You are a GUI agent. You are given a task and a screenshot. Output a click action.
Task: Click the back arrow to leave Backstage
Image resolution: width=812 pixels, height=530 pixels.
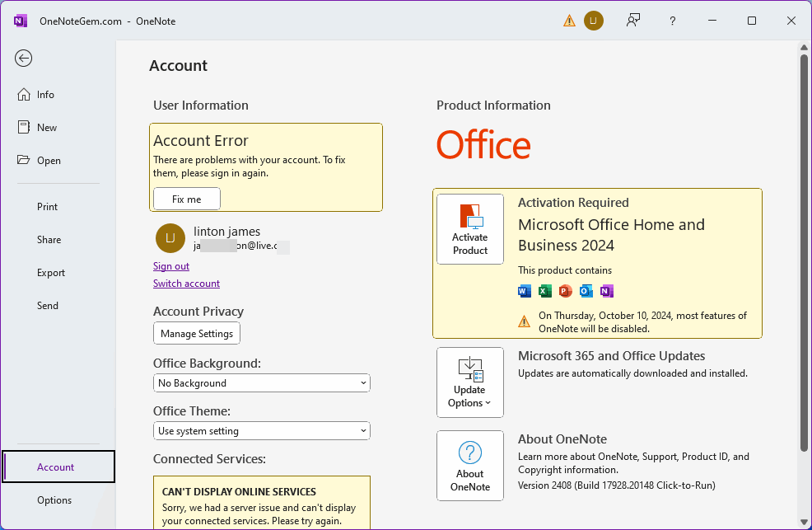23,58
